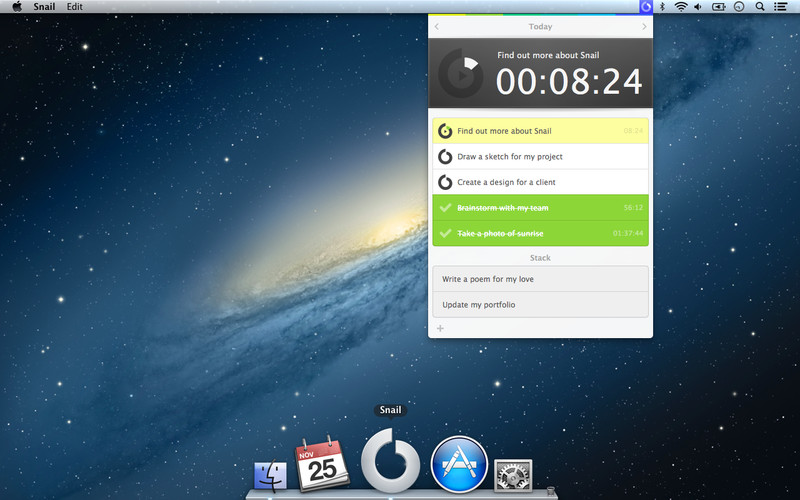
Task: Open the Apple menu
Action: [x=17, y=7]
